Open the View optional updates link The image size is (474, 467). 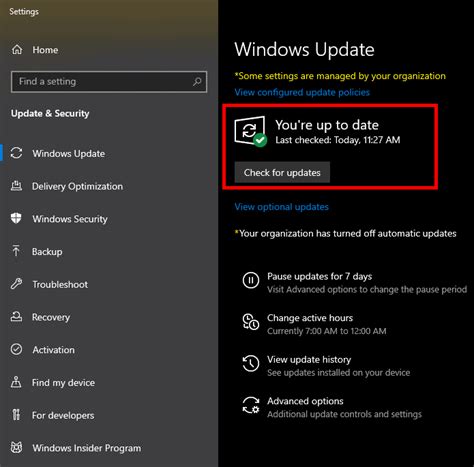(x=281, y=207)
